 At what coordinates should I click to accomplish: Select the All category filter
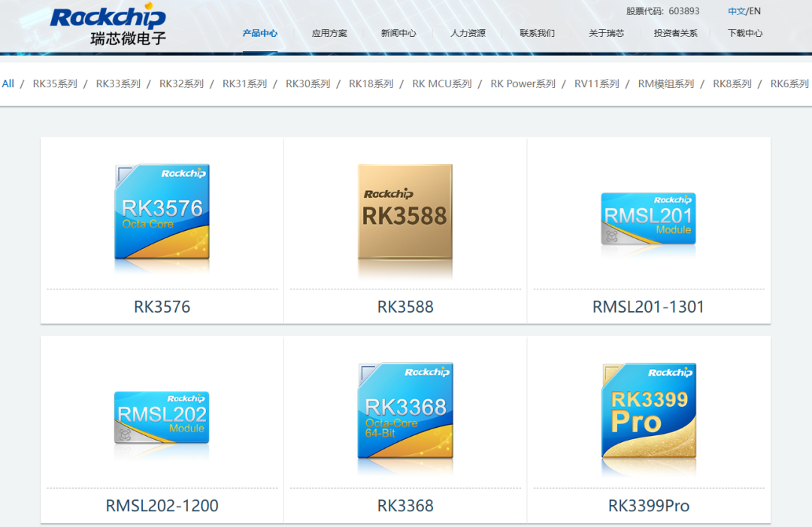[8, 83]
